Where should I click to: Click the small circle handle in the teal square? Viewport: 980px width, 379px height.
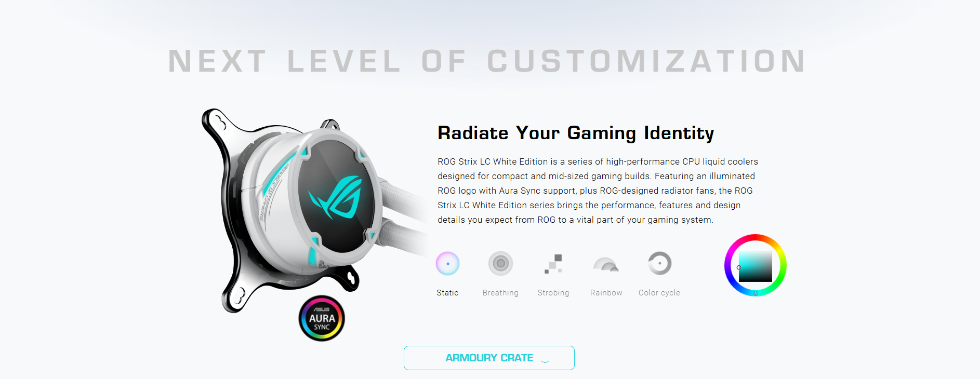739,267
